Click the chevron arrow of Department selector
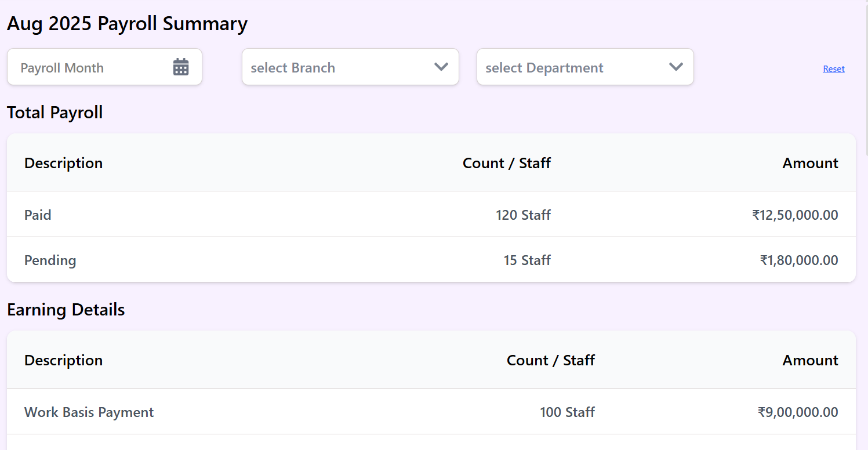Image resolution: width=868 pixels, height=450 pixels. (x=676, y=67)
